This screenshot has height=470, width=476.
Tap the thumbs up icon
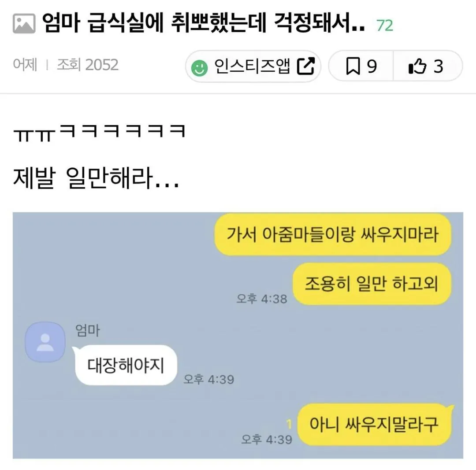(417, 66)
